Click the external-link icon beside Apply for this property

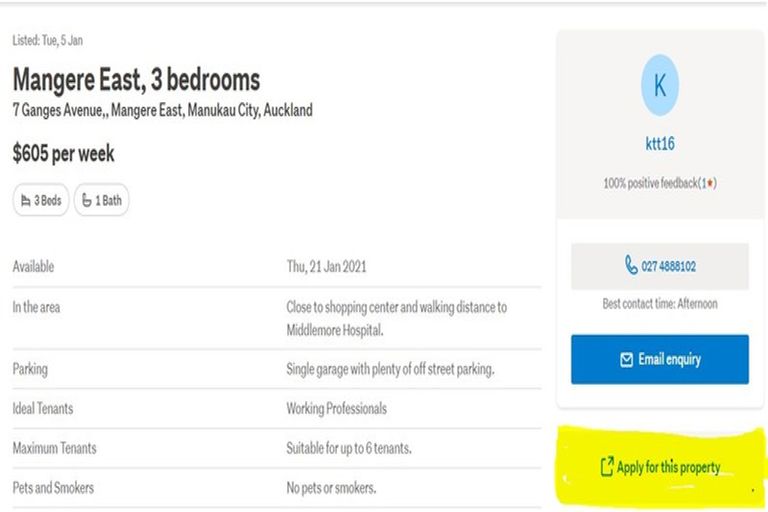(x=606, y=467)
